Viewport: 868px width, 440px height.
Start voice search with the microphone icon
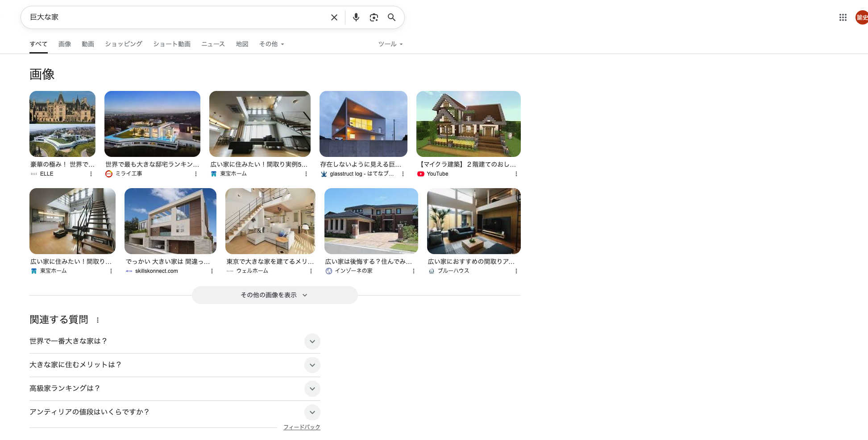click(356, 17)
